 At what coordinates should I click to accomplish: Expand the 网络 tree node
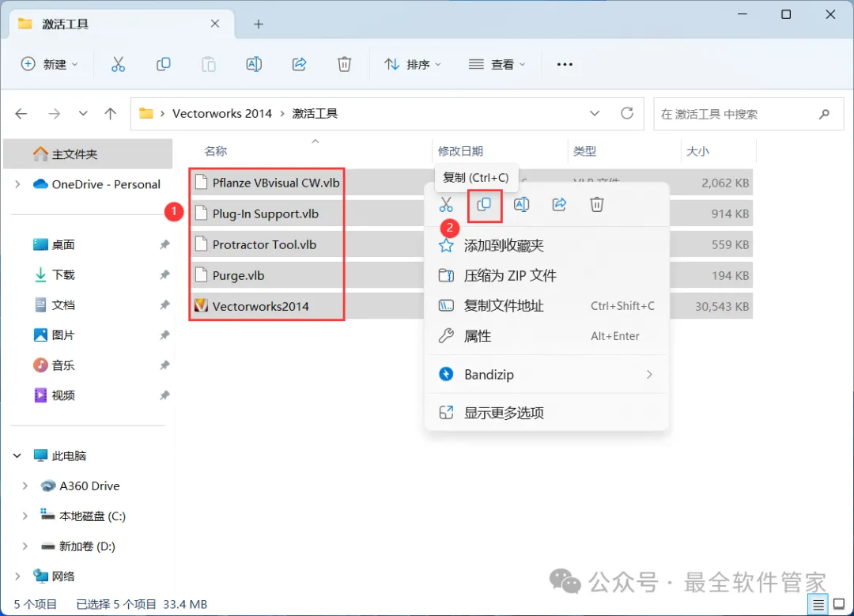[17, 576]
